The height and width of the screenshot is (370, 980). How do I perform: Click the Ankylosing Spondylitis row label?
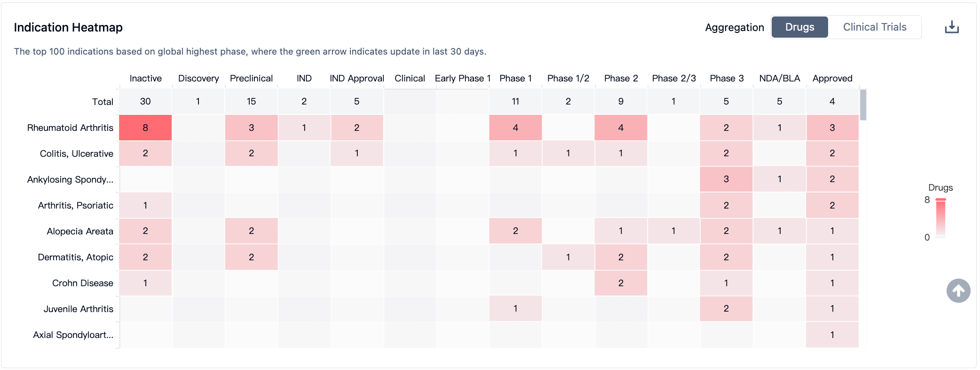(x=70, y=179)
